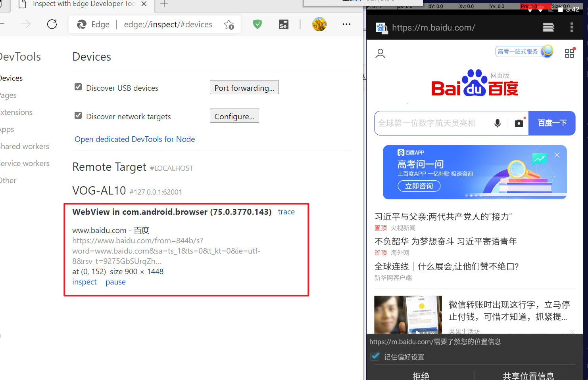588x380 pixels.
Task: Tap the 高考一站式服务 badge
Action: pos(525,52)
